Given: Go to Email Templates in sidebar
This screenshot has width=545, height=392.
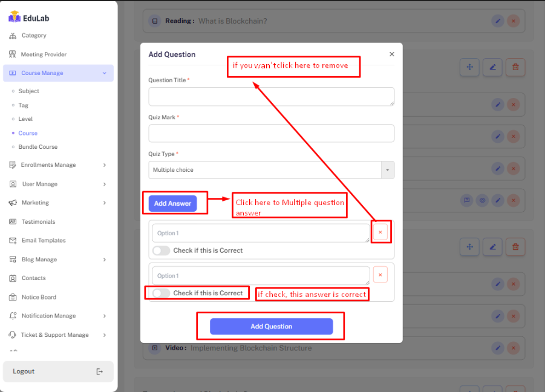Looking at the screenshot, I should point(44,241).
